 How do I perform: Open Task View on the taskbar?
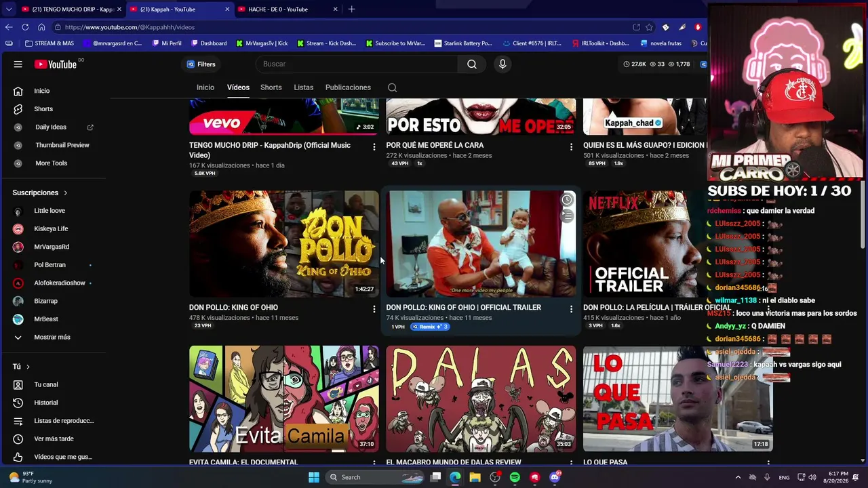pos(435,477)
